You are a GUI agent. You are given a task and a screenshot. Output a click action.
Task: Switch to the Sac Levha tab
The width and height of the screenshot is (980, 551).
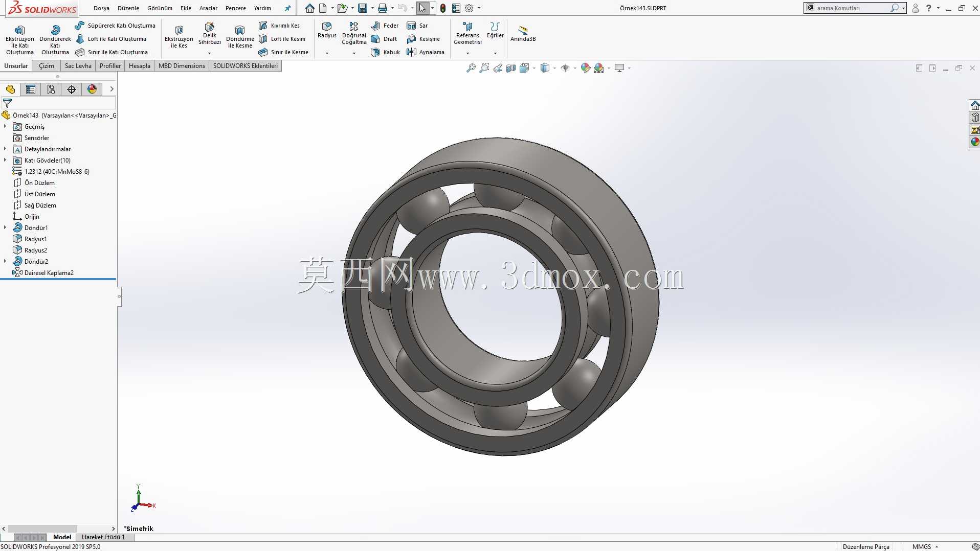(78, 66)
